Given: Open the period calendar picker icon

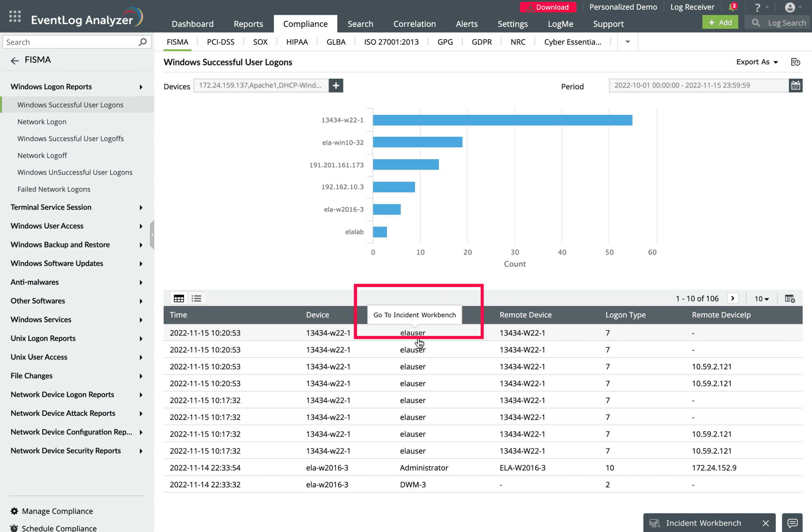Looking at the screenshot, I should click(795, 86).
